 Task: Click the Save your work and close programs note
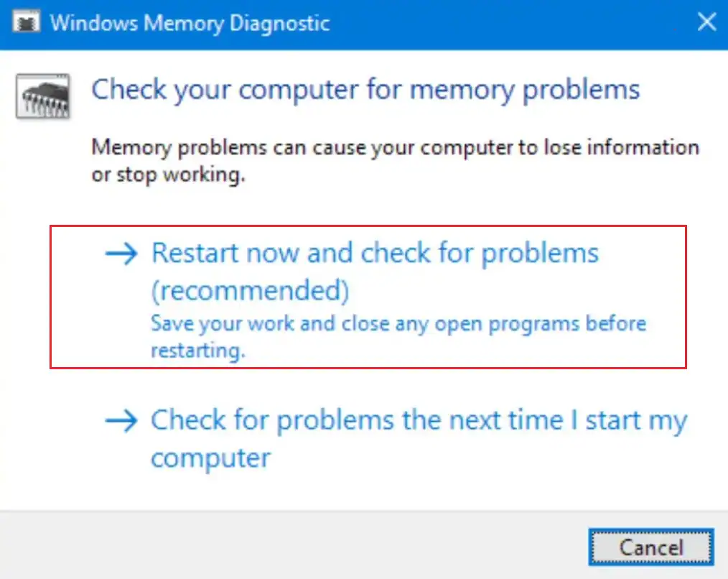pyautogui.click(x=398, y=323)
